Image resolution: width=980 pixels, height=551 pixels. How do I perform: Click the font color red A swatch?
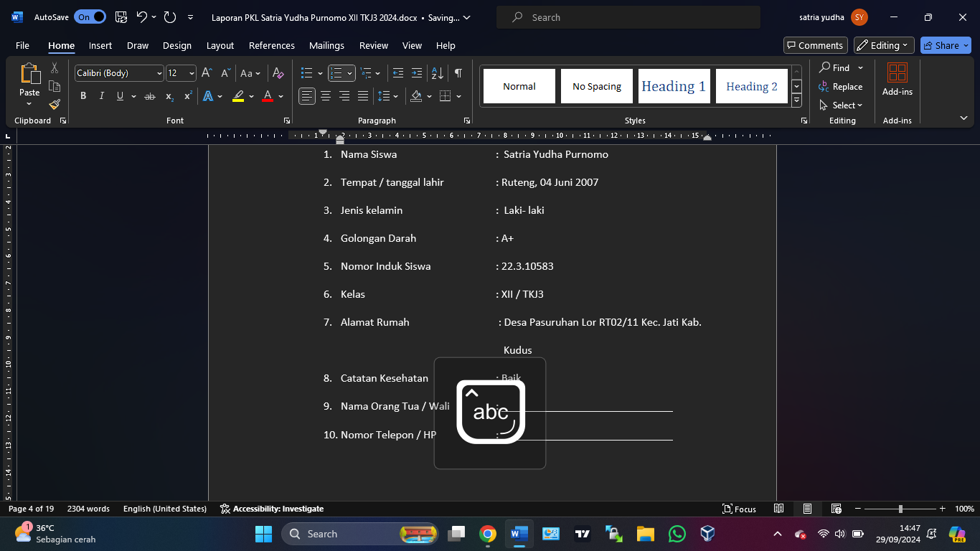(x=268, y=96)
